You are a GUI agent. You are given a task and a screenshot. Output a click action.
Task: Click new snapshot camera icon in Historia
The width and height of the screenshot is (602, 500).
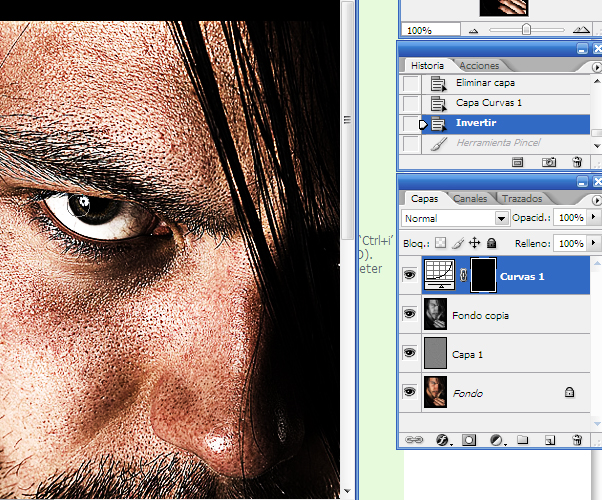549,162
